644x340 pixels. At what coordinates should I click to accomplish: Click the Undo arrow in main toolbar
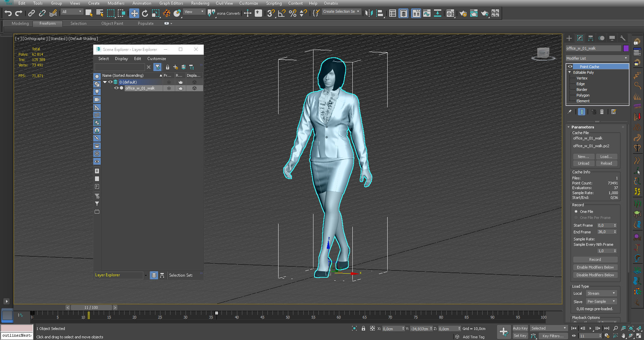(8, 13)
